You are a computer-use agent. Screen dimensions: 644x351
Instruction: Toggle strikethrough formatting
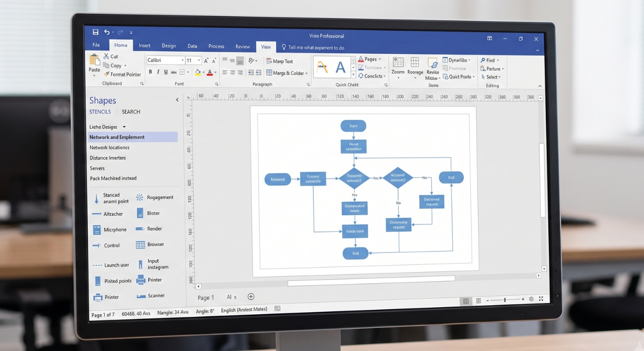pyautogui.click(x=174, y=72)
